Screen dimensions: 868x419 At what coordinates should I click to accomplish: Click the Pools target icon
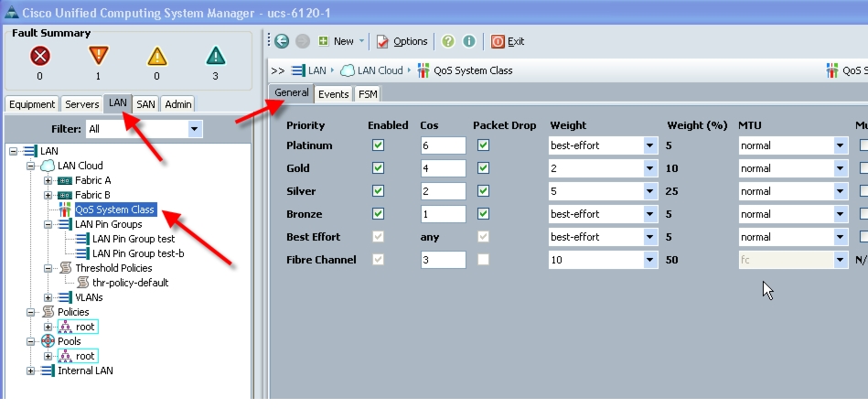point(48,341)
